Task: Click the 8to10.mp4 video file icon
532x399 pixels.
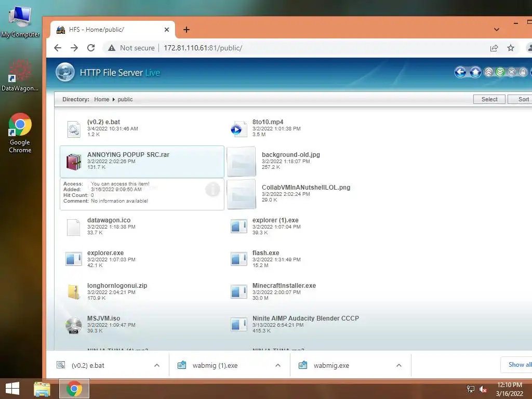Action: pos(239,129)
